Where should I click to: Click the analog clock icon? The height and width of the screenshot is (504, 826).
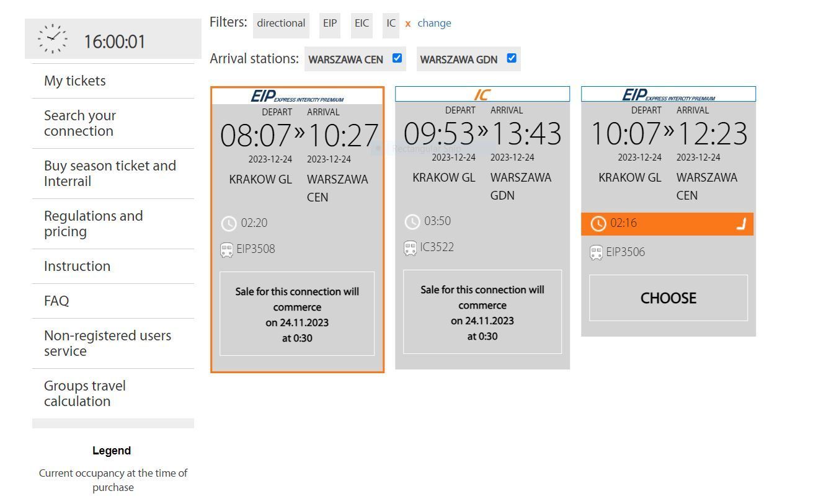coord(53,38)
